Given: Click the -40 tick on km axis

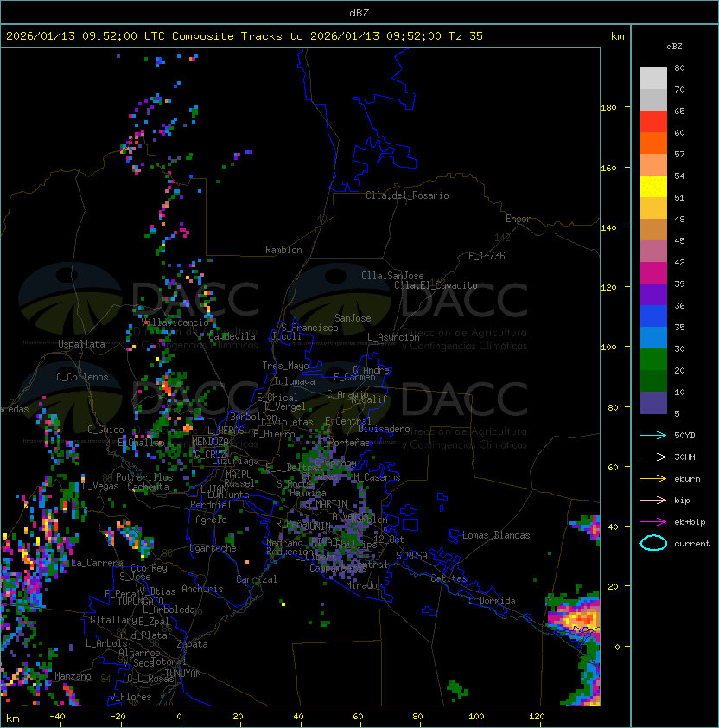Looking at the screenshot, I should click(57, 717).
